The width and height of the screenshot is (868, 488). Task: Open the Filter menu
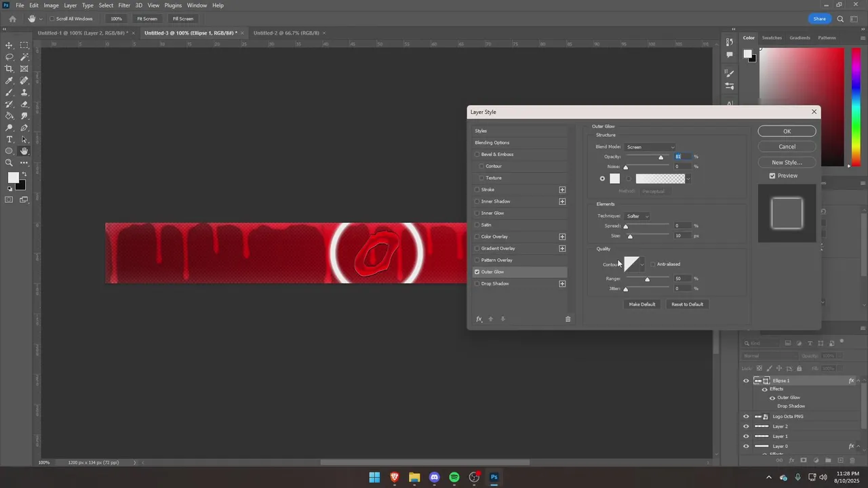pos(124,5)
